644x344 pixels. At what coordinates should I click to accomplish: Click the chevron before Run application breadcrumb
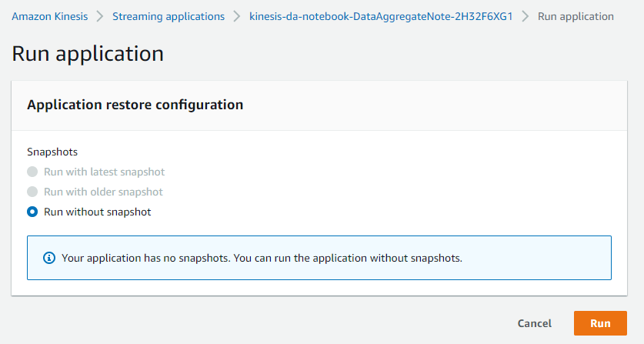pyautogui.click(x=526, y=16)
